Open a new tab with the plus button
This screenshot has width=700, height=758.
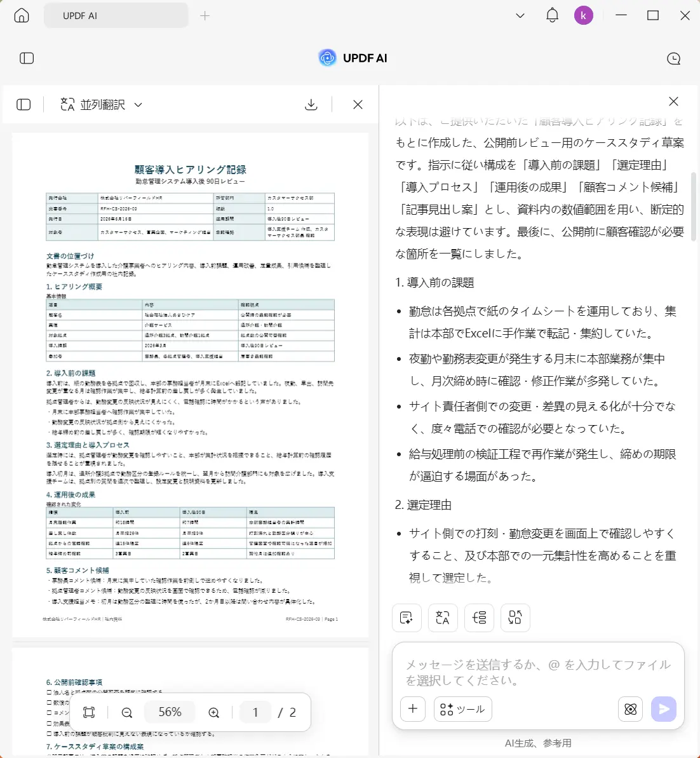click(x=205, y=16)
